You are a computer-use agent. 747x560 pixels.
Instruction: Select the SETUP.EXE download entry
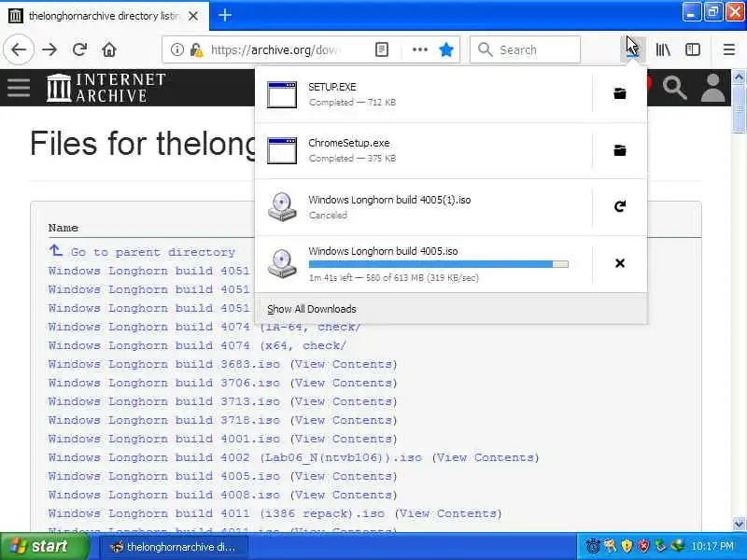tap(424, 94)
